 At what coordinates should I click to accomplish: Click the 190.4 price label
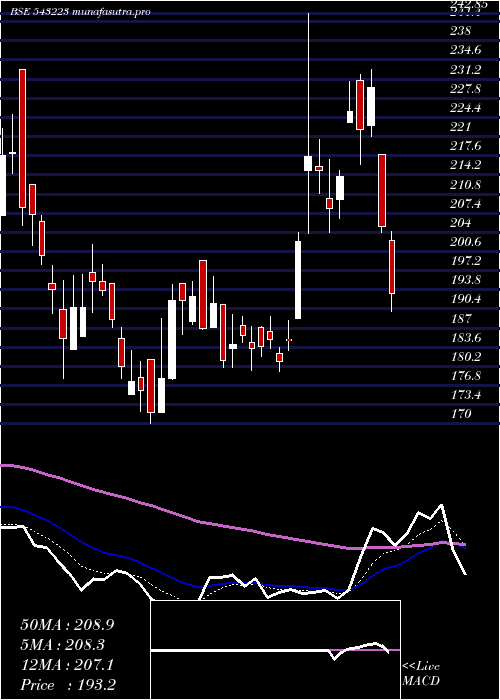click(x=466, y=300)
